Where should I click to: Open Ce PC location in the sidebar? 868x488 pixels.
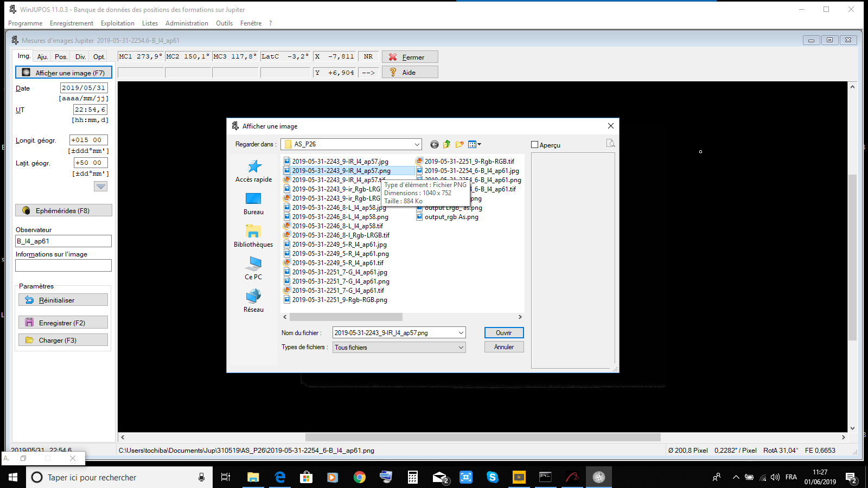[x=253, y=268]
